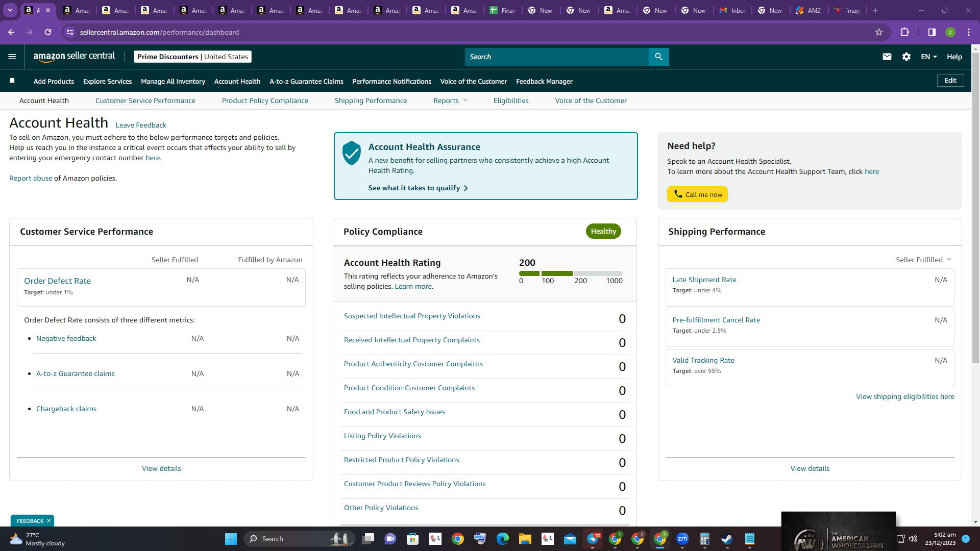980x551 pixels.
Task: Open the Mail app from the taskbar
Action: (570, 539)
